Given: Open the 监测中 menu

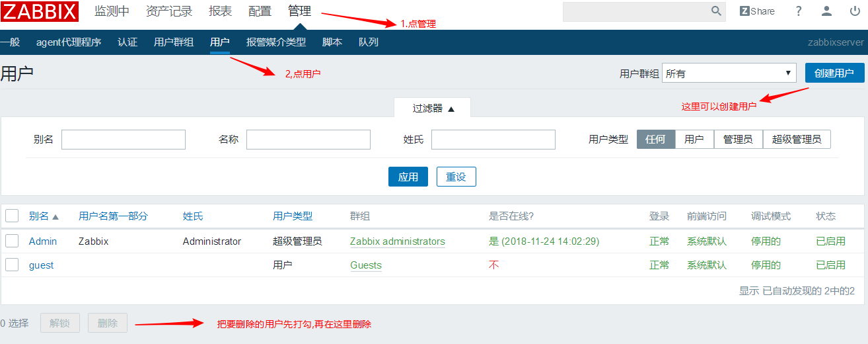Looking at the screenshot, I should [x=112, y=11].
